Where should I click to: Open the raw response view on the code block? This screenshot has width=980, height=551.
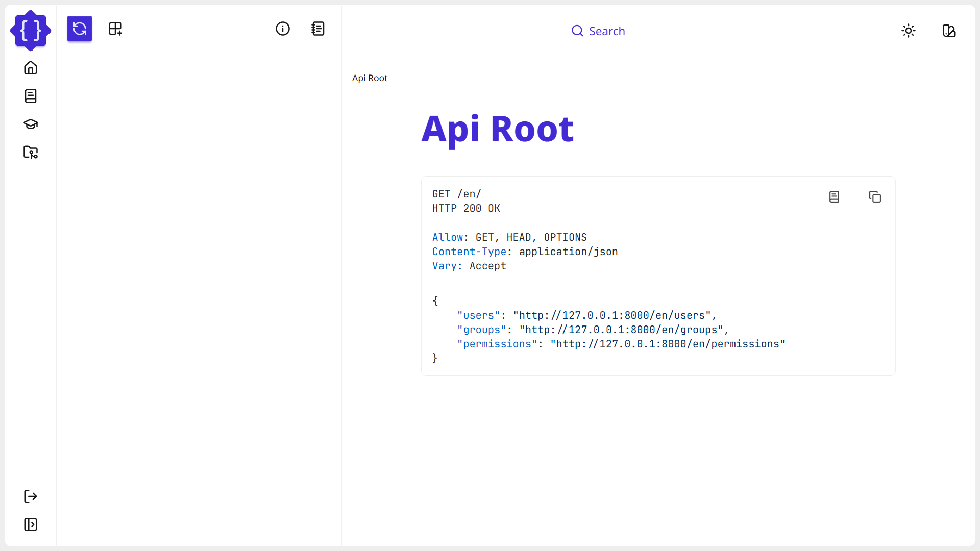[834, 196]
